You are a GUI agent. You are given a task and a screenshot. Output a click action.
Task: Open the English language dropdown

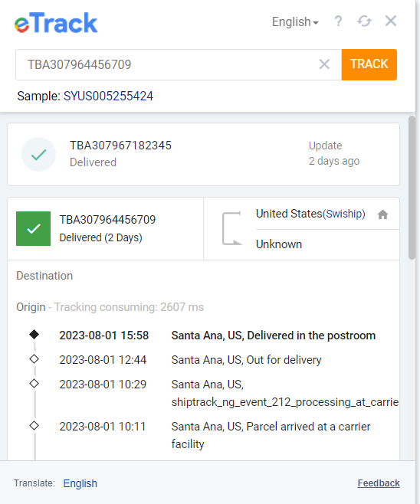pos(295,22)
